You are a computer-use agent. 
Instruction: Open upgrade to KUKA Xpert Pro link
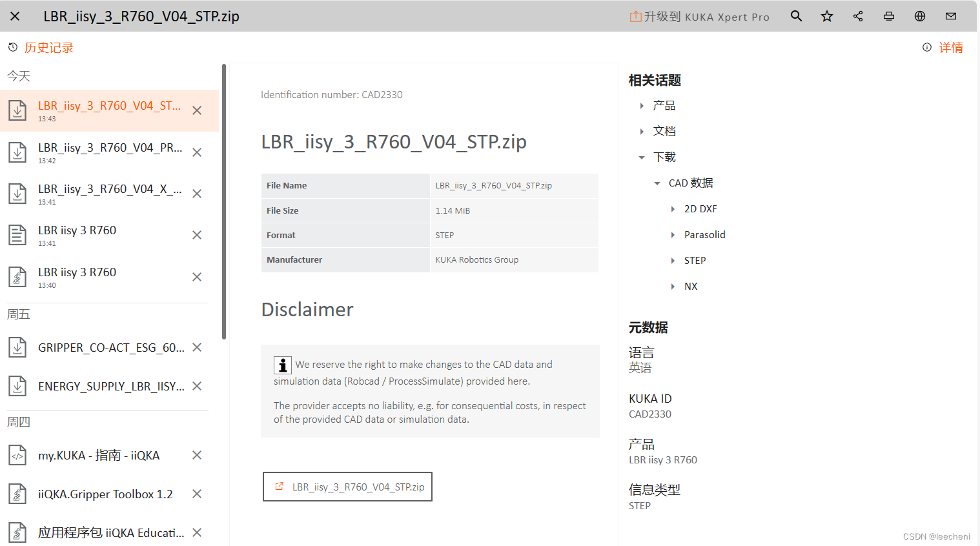click(x=700, y=17)
